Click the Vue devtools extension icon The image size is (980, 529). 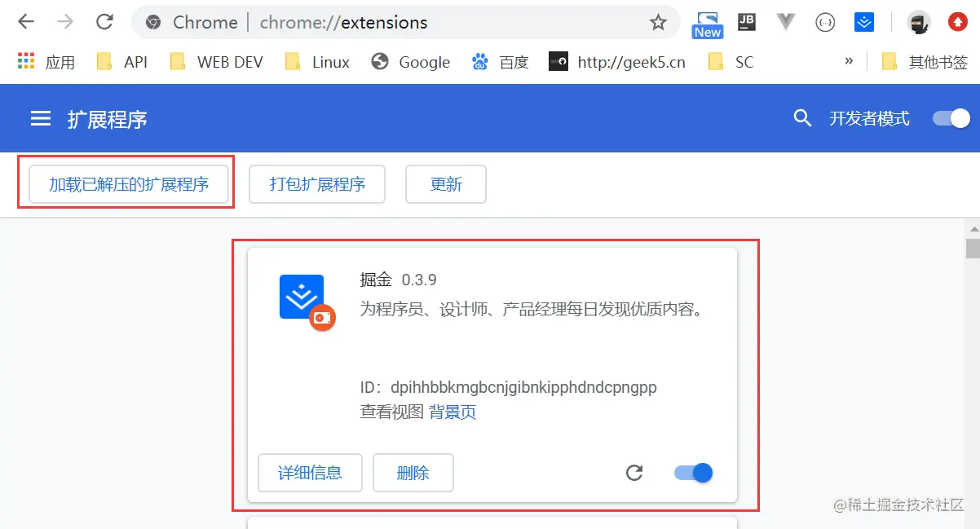(x=786, y=22)
